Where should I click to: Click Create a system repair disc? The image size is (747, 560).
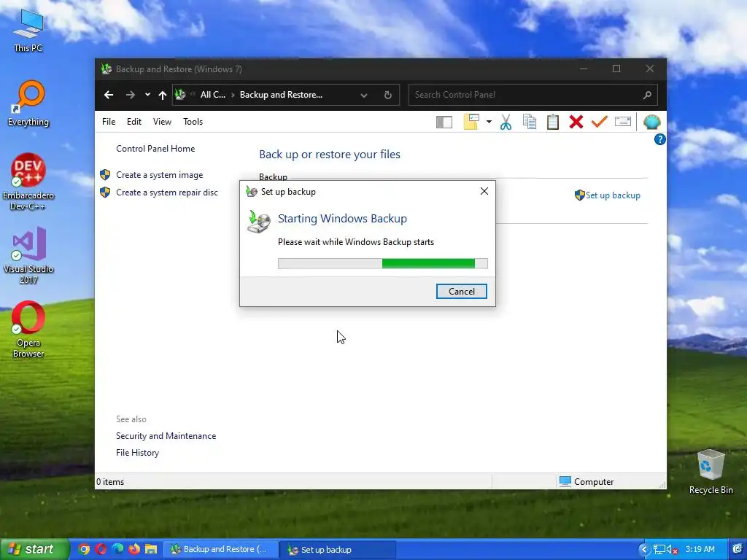click(167, 192)
